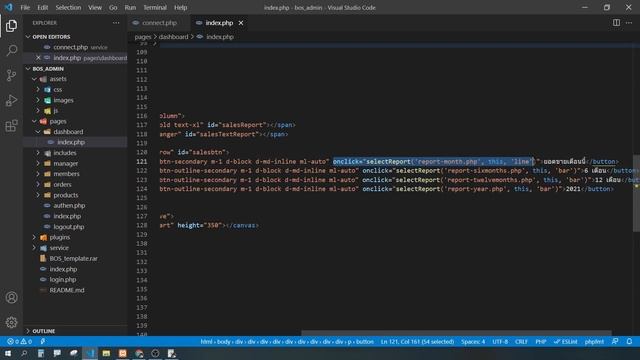Open logout.php in the file tree
Viewport: 640px width, 360px height.
69,227
